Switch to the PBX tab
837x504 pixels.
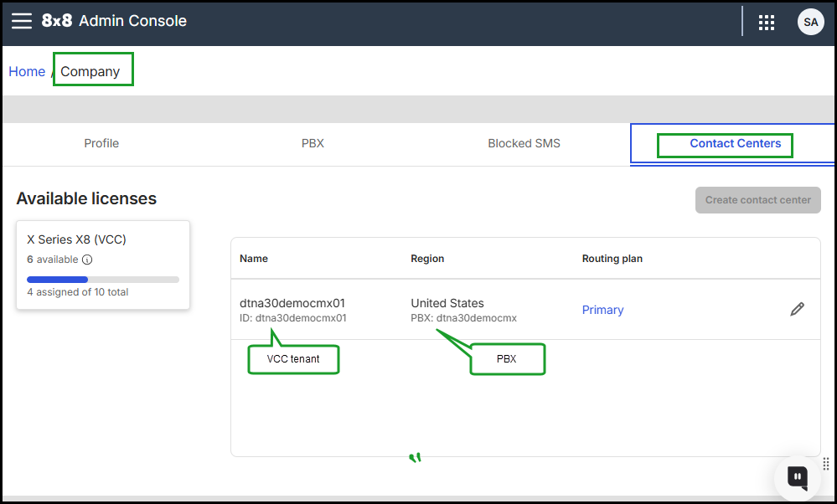(x=313, y=143)
